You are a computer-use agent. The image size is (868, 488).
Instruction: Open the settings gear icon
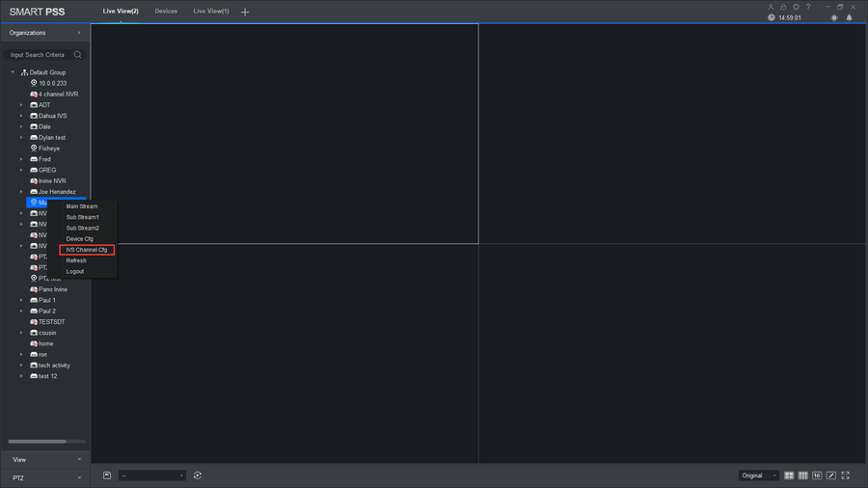coord(796,7)
